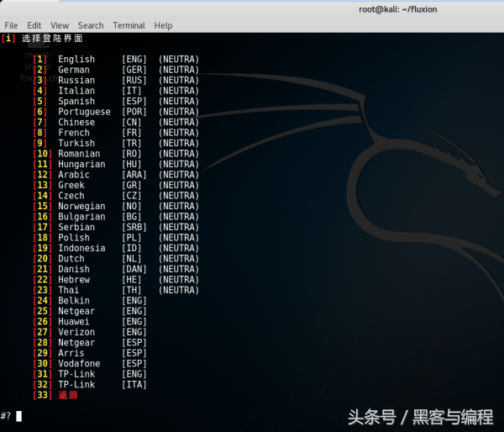
Task: Click (NEUTRA) on the Portuguese row
Action: tap(179, 112)
